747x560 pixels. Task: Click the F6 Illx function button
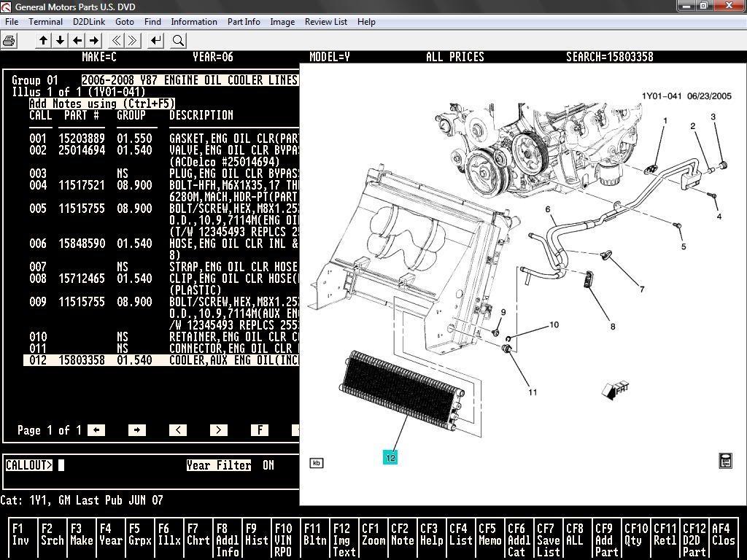(x=169, y=540)
